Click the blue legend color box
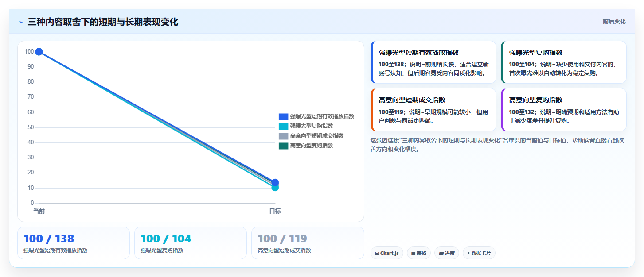The height and width of the screenshot is (277, 644). [x=284, y=117]
